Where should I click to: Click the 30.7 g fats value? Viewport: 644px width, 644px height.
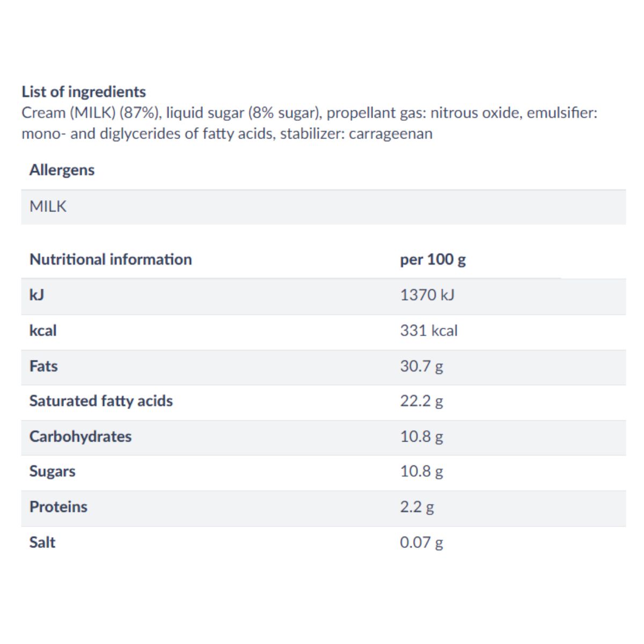421,367
